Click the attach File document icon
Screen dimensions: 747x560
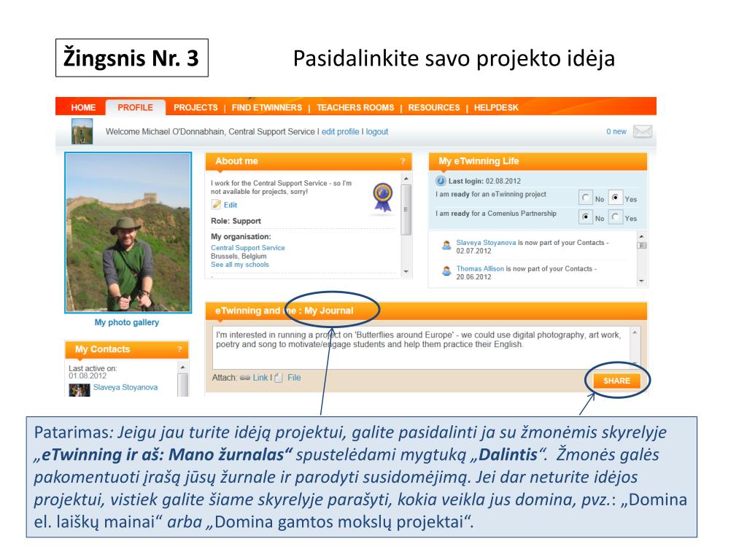click(279, 378)
